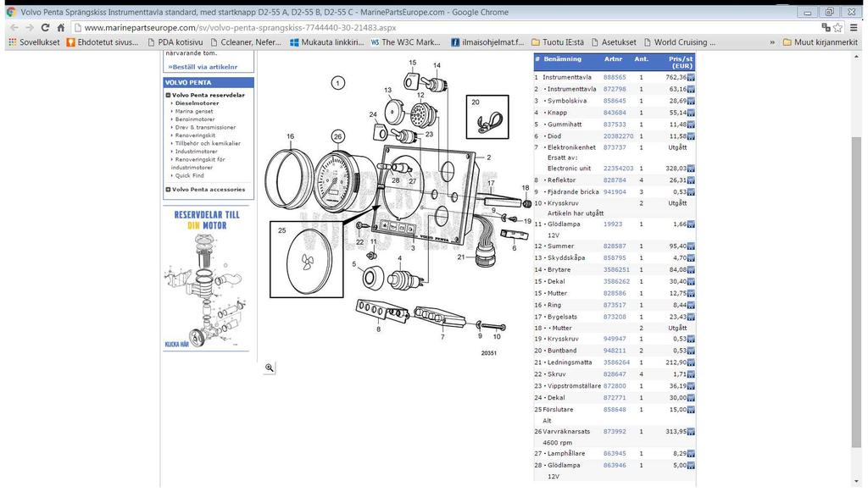Viewport: 868px width, 492px height.
Task: Add Glödlampa 863946 to cart
Action: (x=691, y=466)
